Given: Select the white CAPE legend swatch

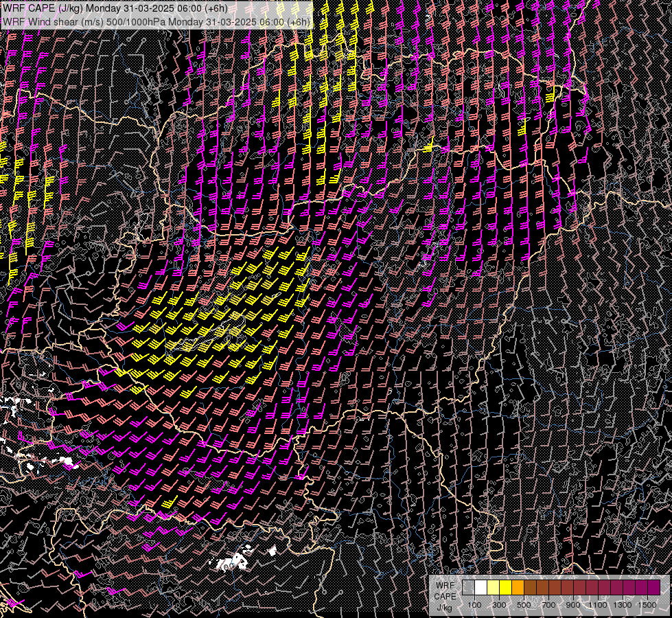Looking at the screenshot, I should (481, 587).
